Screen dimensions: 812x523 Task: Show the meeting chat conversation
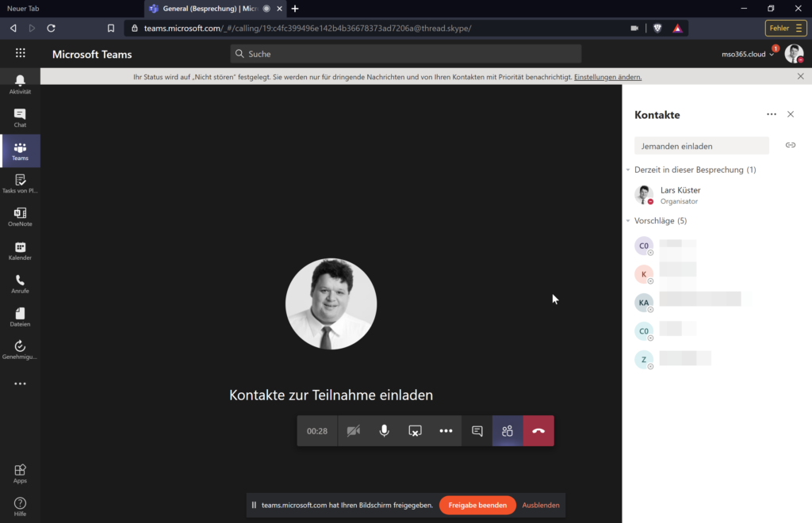pos(477,431)
